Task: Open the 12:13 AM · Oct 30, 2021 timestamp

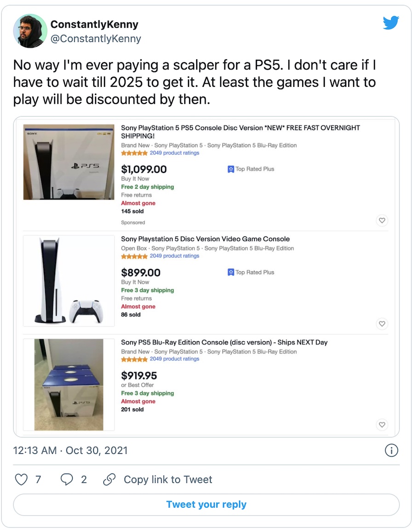Action: (70, 450)
